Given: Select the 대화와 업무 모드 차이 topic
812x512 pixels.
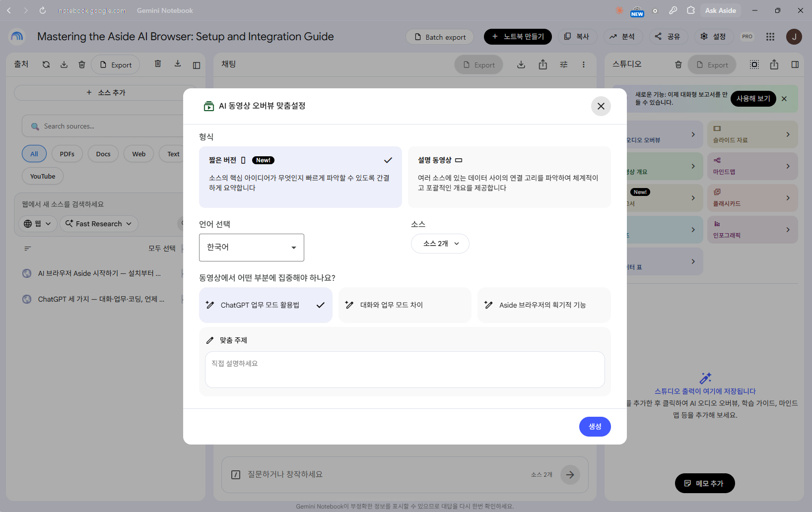Looking at the screenshot, I should [405, 305].
